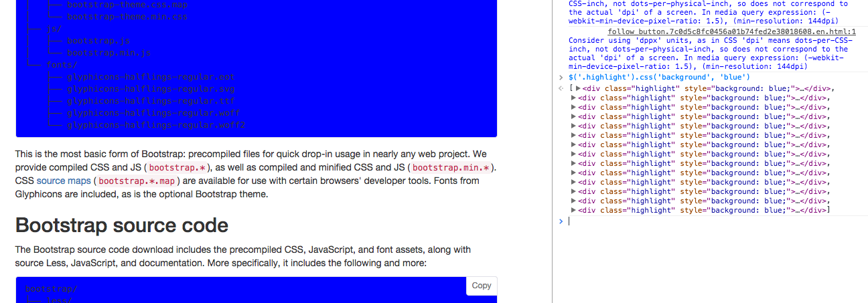Expand the first highlight div after the opening bracket
Viewport: 868px width, 303px height.
[x=579, y=88]
